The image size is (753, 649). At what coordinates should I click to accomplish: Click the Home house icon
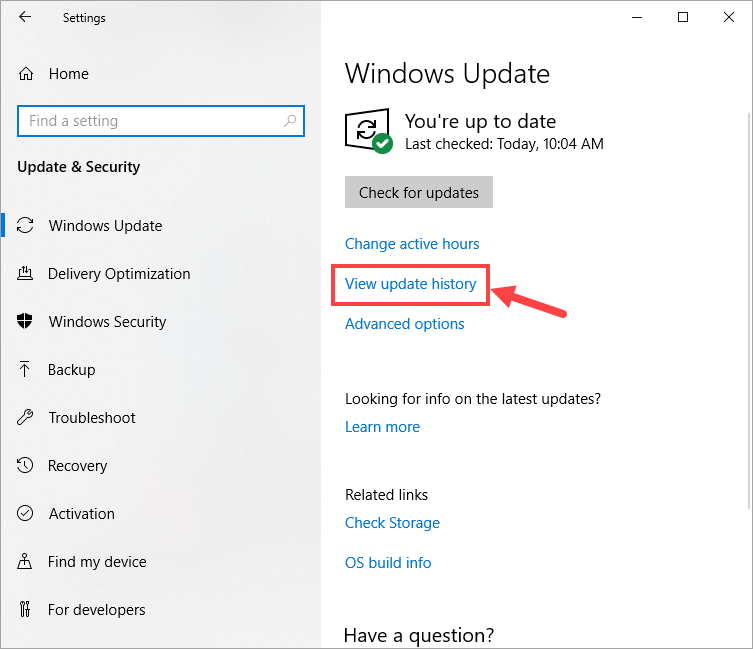coord(25,73)
